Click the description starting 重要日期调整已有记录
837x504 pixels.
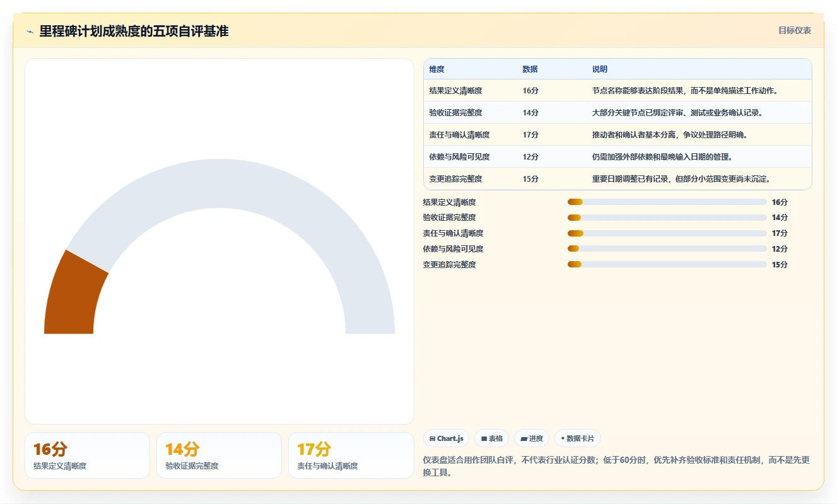pyautogui.click(x=681, y=179)
